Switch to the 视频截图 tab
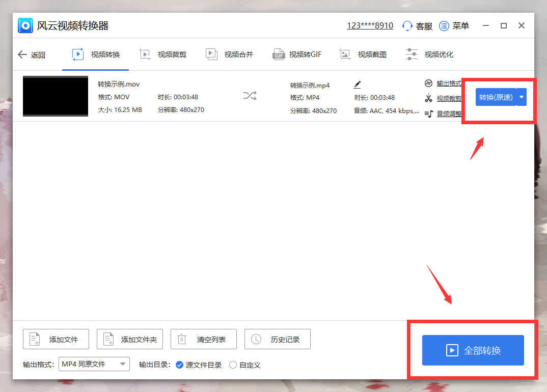Image resolution: width=547 pixels, height=392 pixels. [x=363, y=54]
